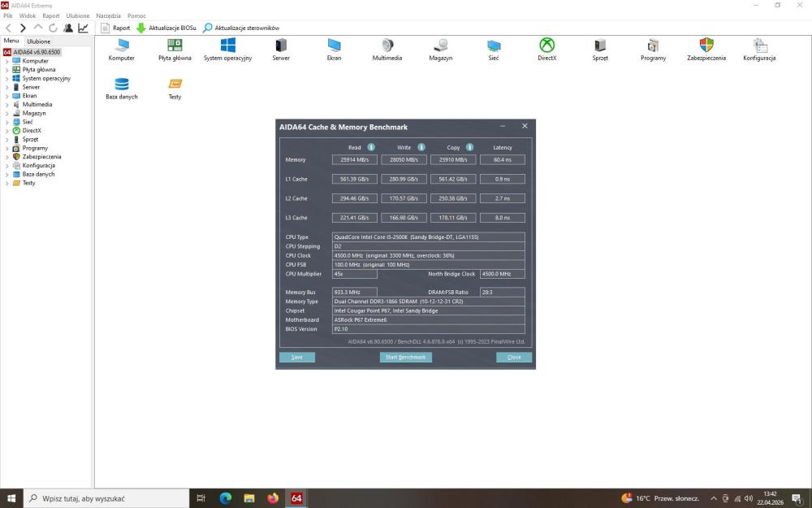Click the Start Benchmark button
812x508 pixels.
click(405, 357)
